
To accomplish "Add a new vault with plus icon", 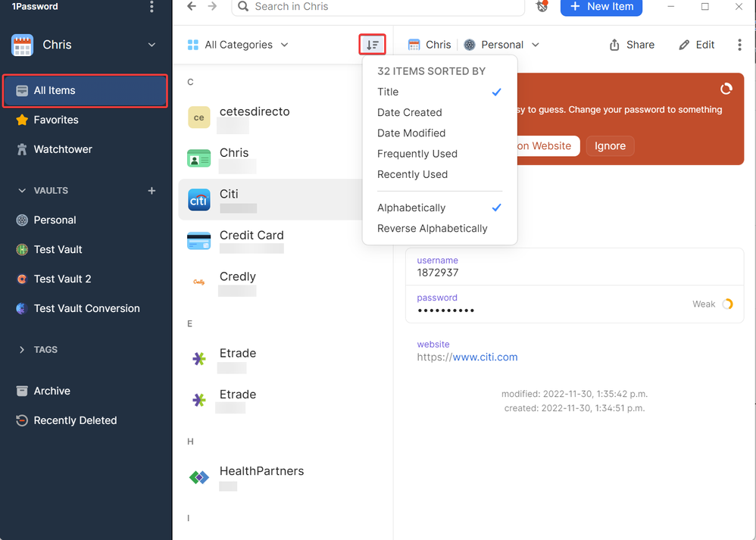I will 152,191.
